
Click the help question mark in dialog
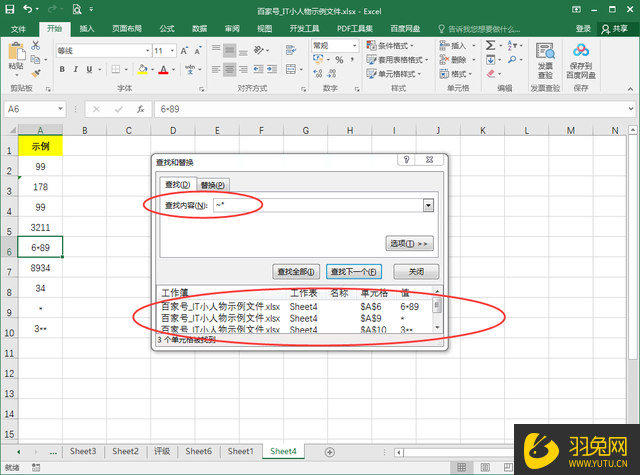point(406,160)
